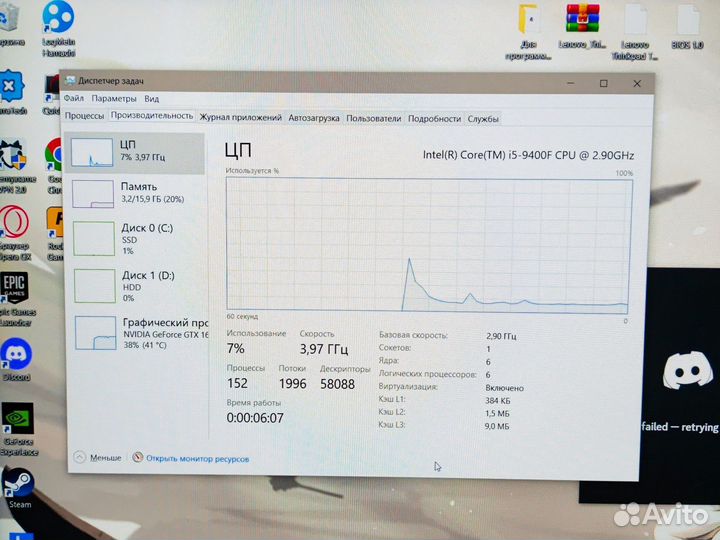The height and width of the screenshot is (540, 720).
Task: Collapse details with the Меньше button
Action: [97, 457]
